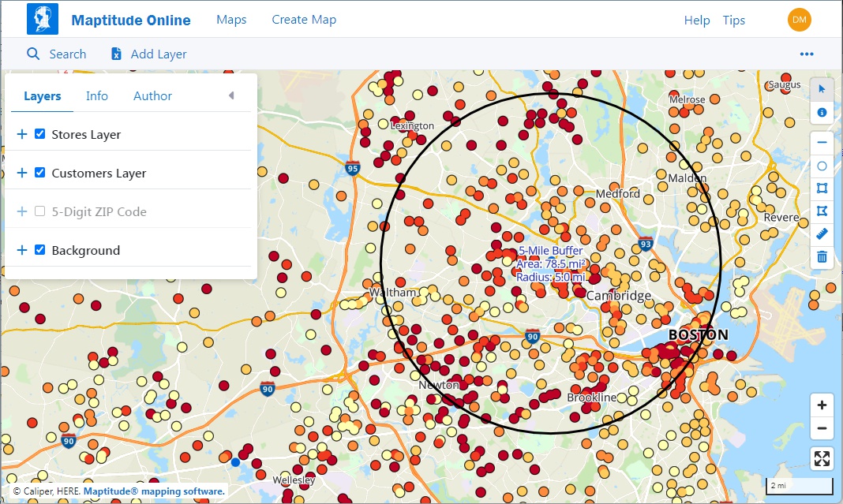Zoom in with the plus button
The width and height of the screenshot is (843, 504).
(822, 405)
